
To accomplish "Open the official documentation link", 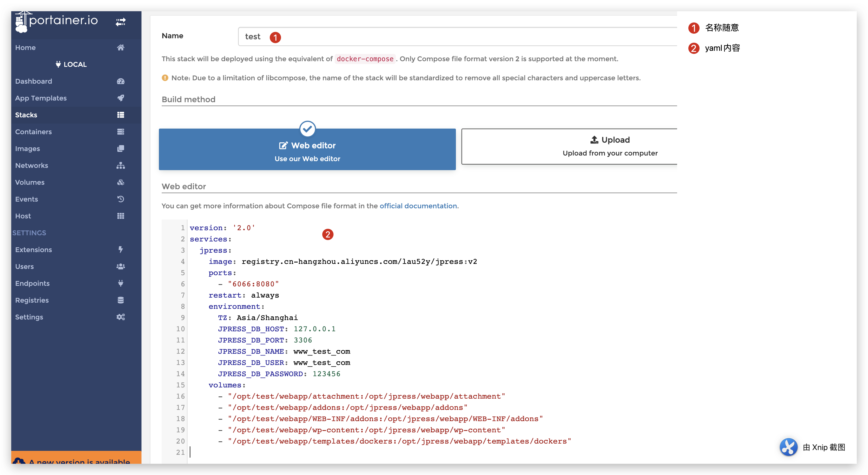I will [418, 206].
